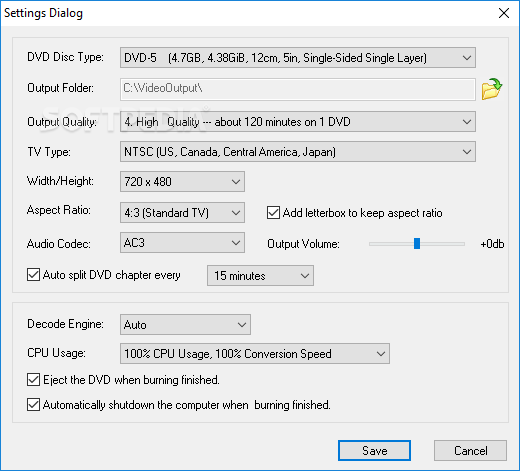This screenshot has width=520, height=471.
Task: Open the CPU Usage dropdown
Action: pyautogui.click(x=255, y=354)
